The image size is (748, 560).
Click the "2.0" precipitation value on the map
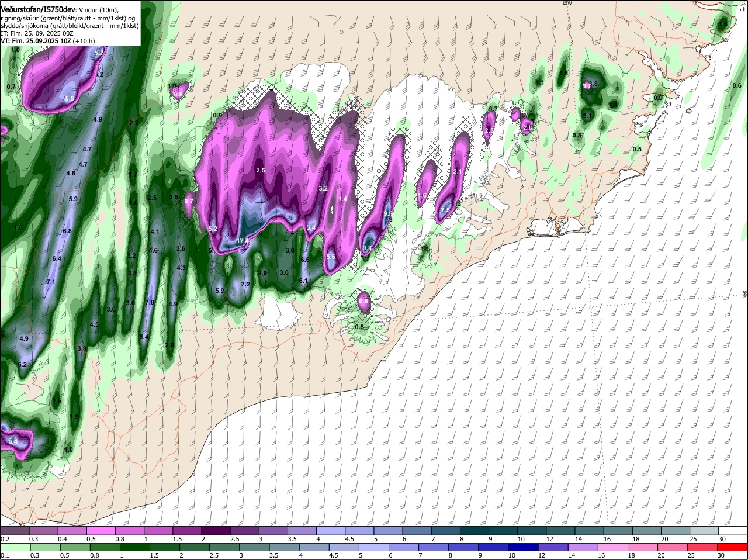169,345
